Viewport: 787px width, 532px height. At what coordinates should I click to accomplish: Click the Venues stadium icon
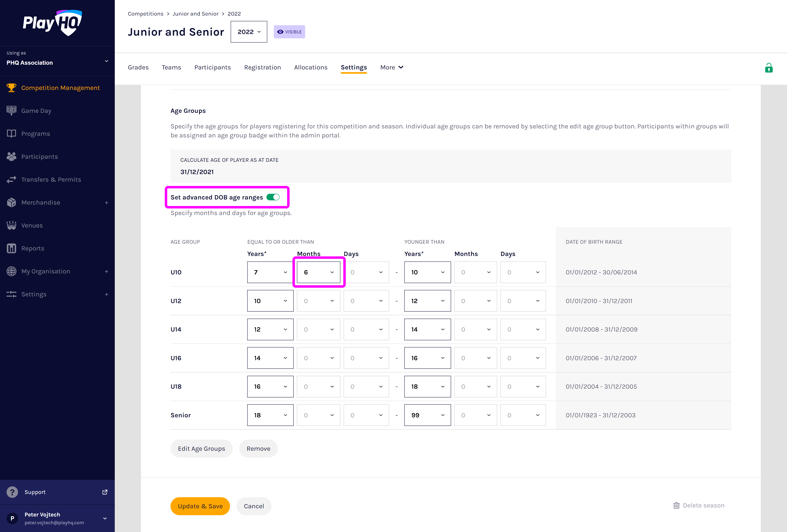[11, 225]
